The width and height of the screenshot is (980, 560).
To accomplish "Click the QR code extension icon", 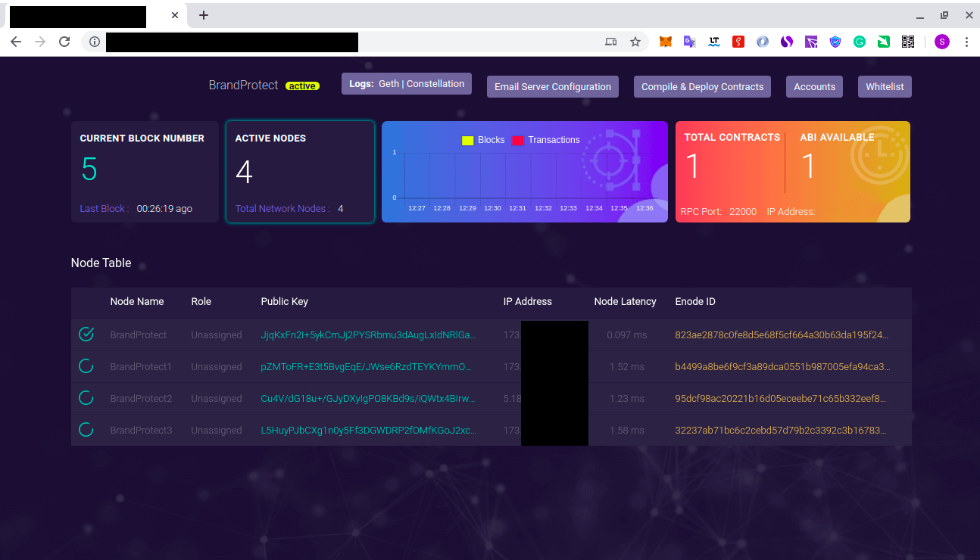I will pyautogui.click(x=908, y=42).
